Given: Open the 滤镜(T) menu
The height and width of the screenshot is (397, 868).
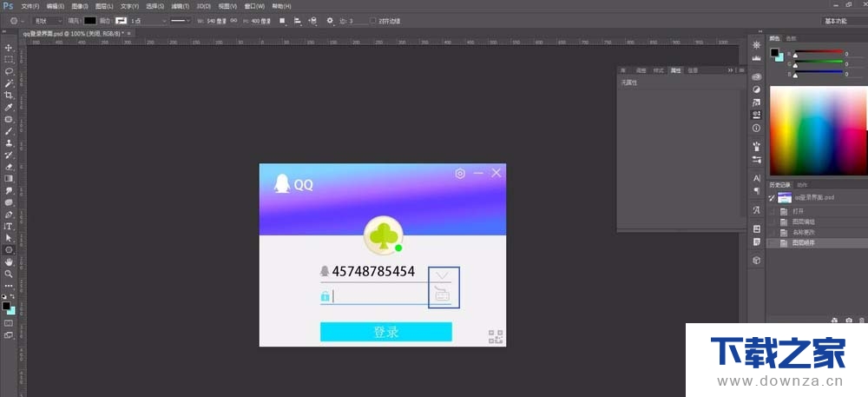Looking at the screenshot, I should 180,6.
